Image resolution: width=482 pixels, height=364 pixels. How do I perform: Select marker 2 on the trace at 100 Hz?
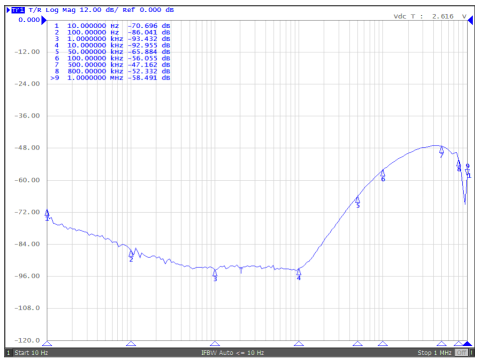(131, 256)
